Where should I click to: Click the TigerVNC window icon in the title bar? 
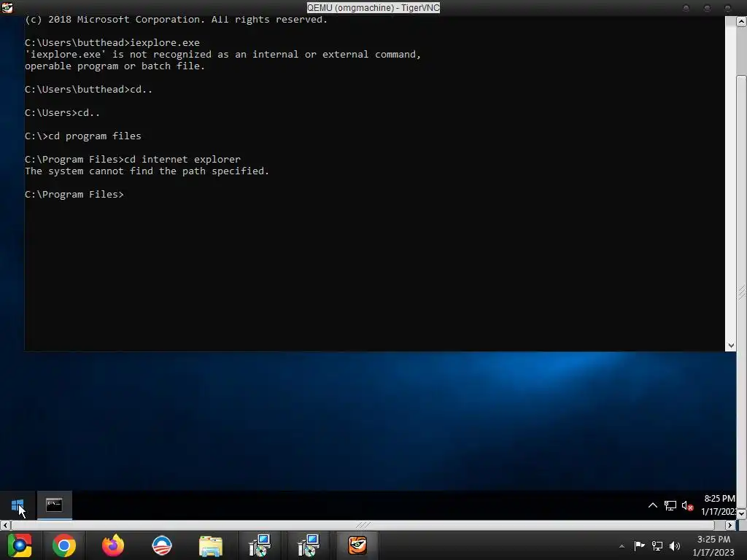point(7,7)
